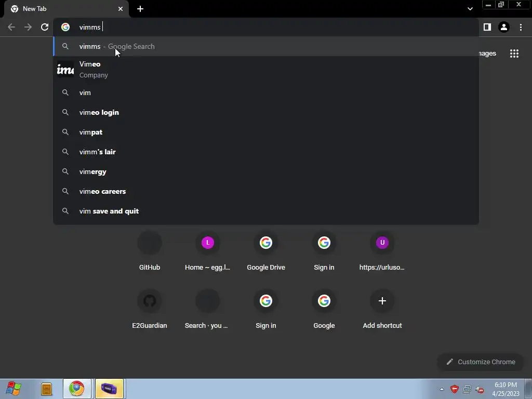Toggle the Chrome side panel icon

point(487,27)
